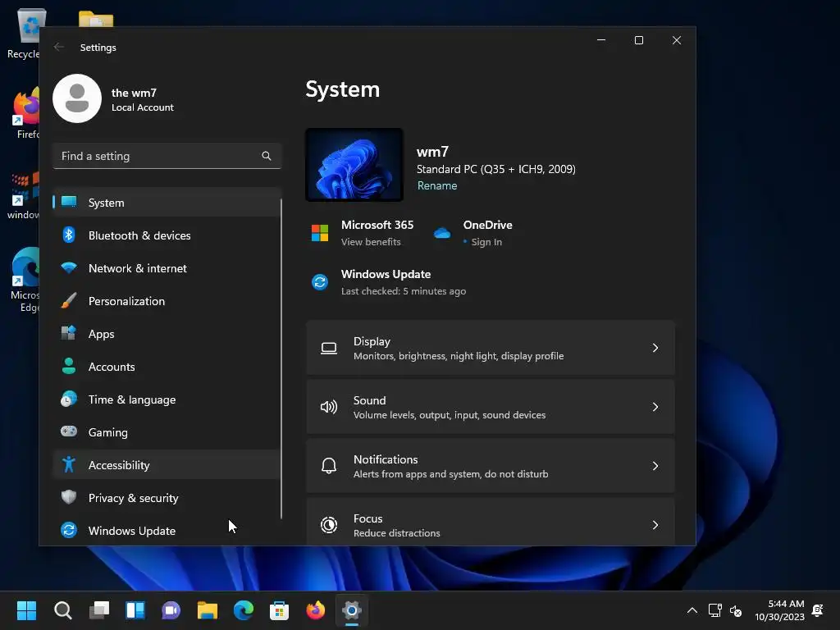
Task: Click the Rename link for wm7 PC
Action: click(437, 185)
